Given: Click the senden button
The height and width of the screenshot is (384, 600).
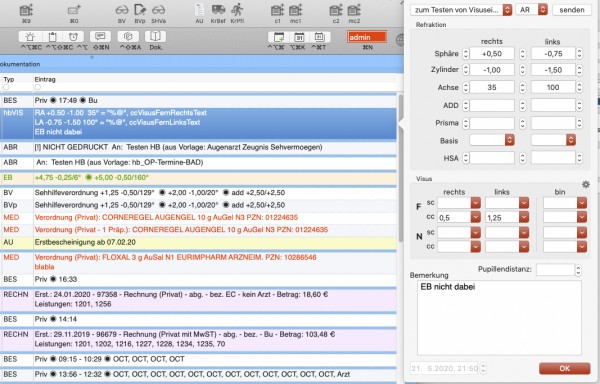Looking at the screenshot, I should pos(572,10).
